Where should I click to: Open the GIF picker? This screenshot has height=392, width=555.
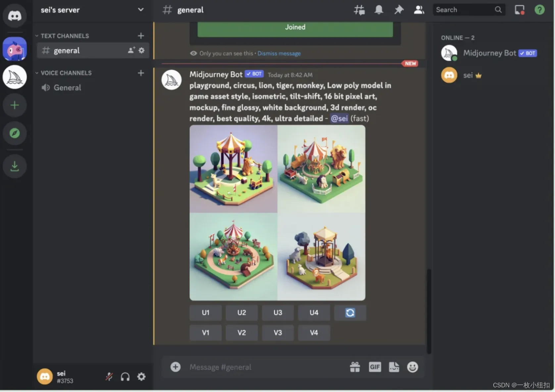tap(375, 367)
